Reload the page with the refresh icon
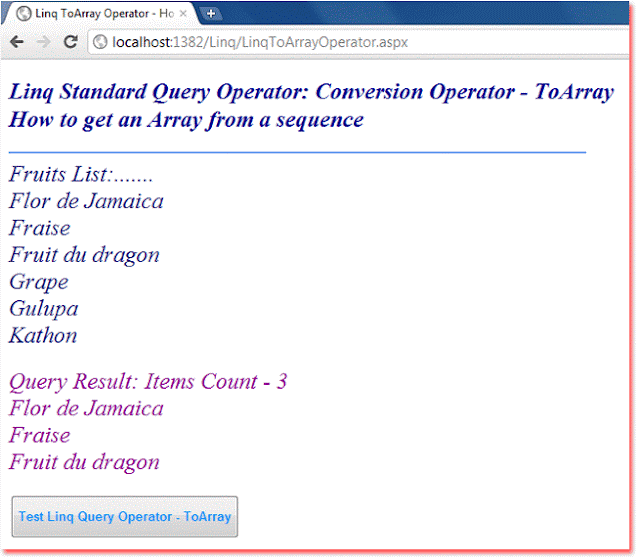The height and width of the screenshot is (558, 640). (71, 42)
